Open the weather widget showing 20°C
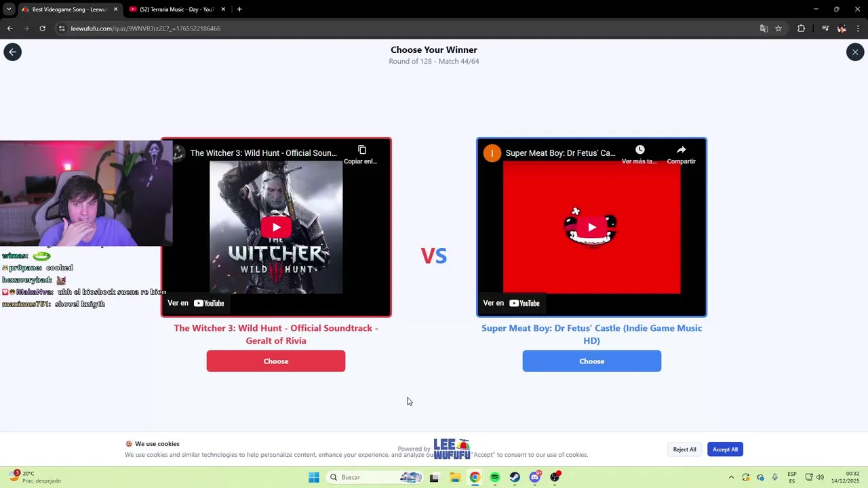 35,477
